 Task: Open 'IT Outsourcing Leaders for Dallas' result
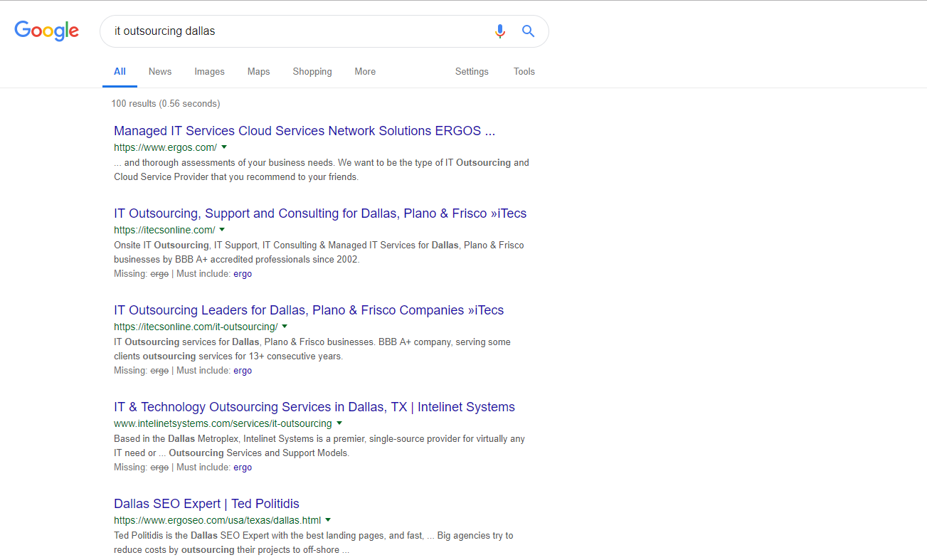(x=309, y=310)
